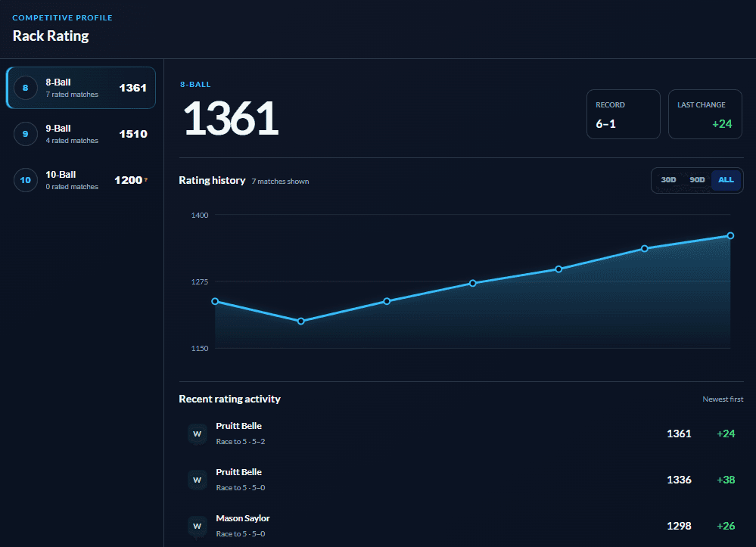
Task: Click the +38 rating change value
Action: pos(726,480)
